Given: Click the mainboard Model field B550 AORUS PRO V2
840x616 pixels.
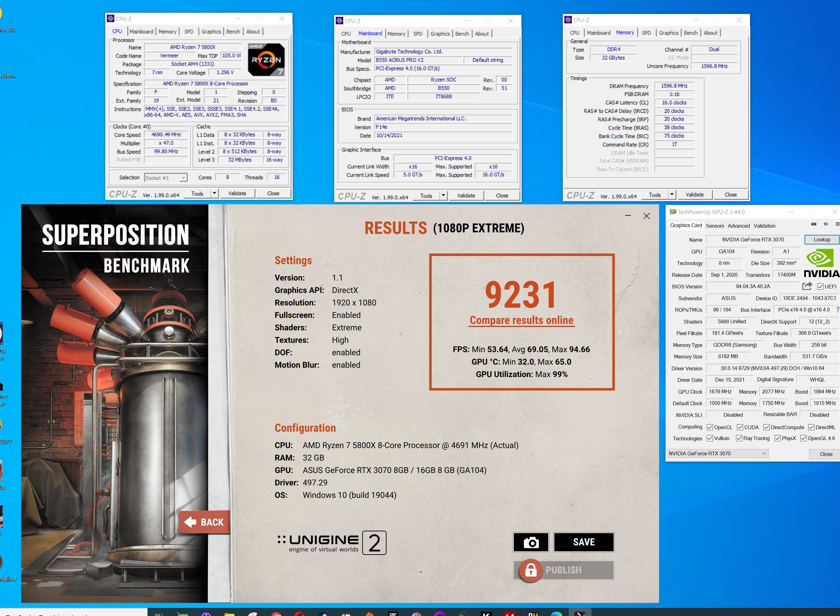Looking at the screenshot, I should click(418, 60).
